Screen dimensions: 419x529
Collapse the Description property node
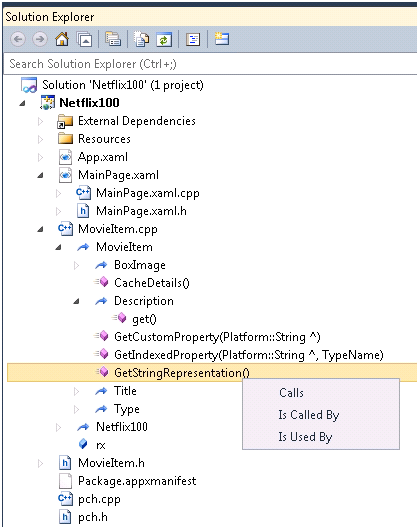tap(77, 301)
